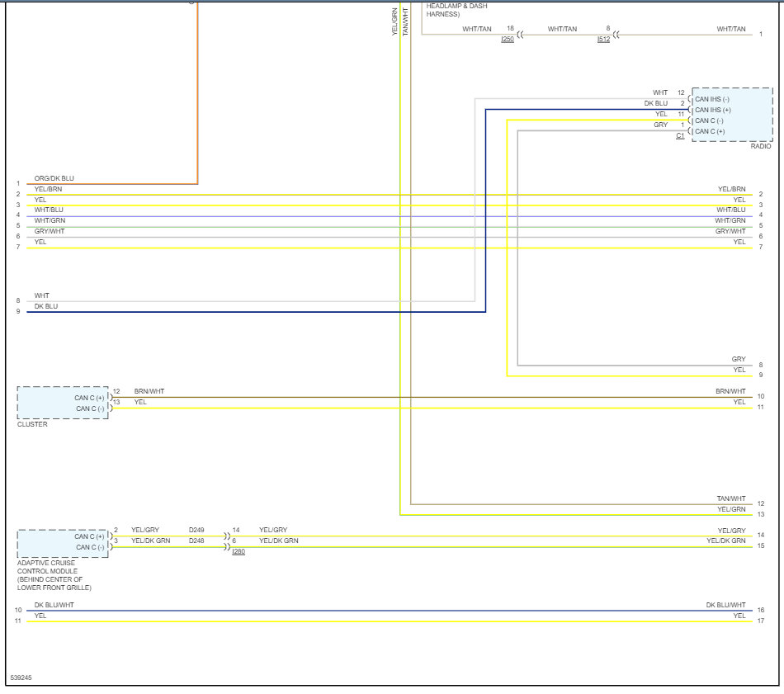Select the diagram number 539245
Image resolution: width=784 pixels, height=694 pixels.
coord(21,677)
